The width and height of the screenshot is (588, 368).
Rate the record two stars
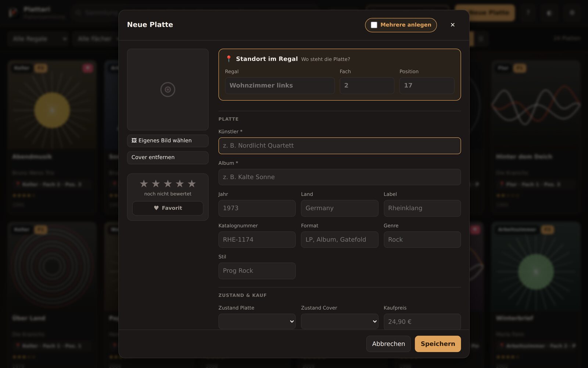tap(156, 183)
